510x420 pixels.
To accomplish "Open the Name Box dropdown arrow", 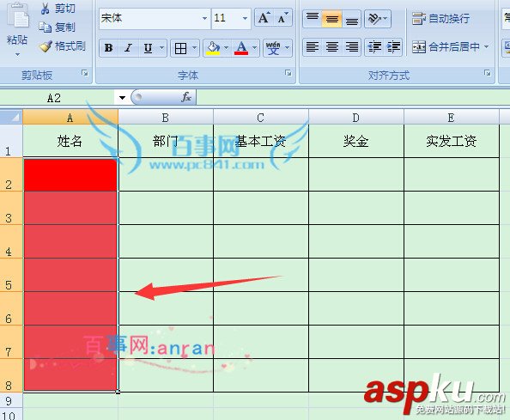I will (x=122, y=98).
